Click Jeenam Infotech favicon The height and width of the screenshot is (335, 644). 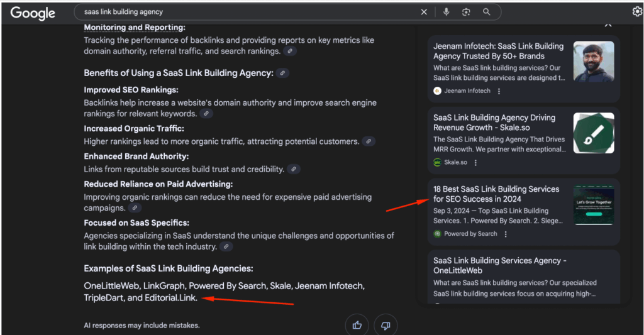point(438,91)
